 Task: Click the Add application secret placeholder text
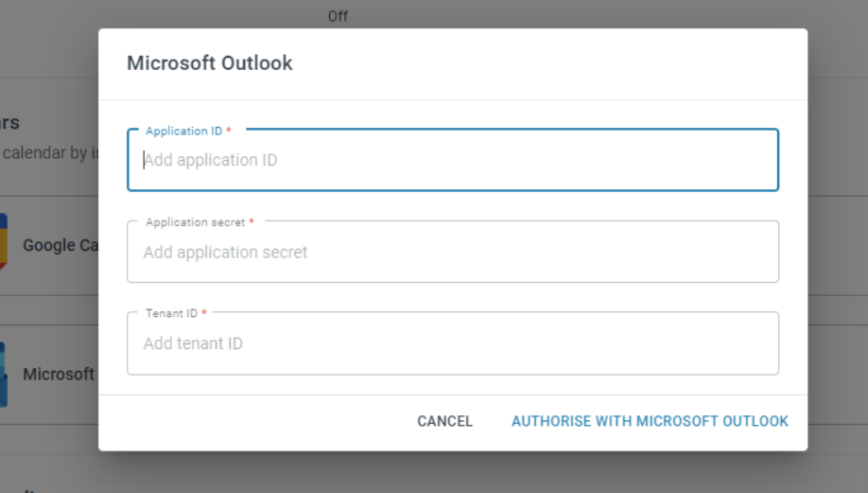click(x=225, y=253)
